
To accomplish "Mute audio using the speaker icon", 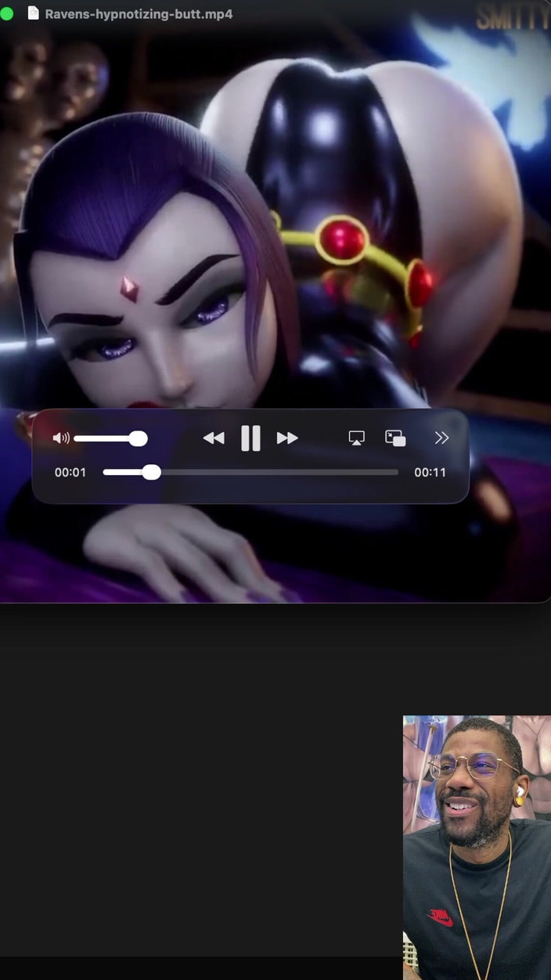I will tap(60, 438).
